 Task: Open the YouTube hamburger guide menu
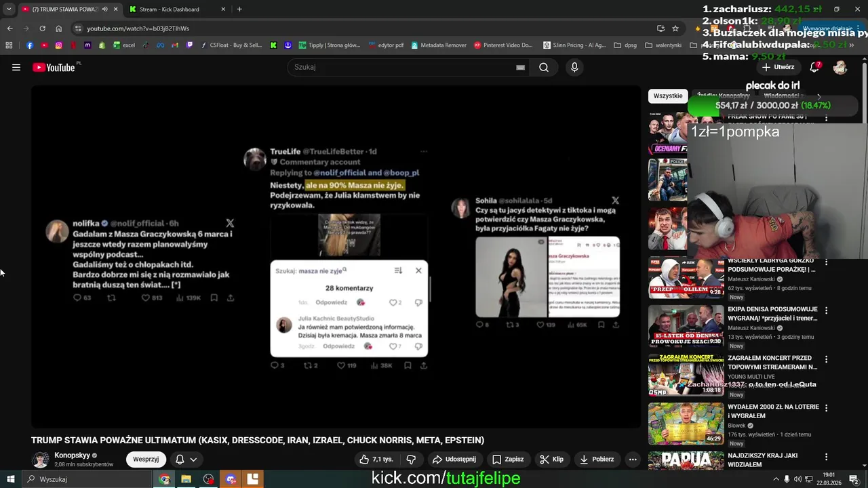click(x=16, y=67)
